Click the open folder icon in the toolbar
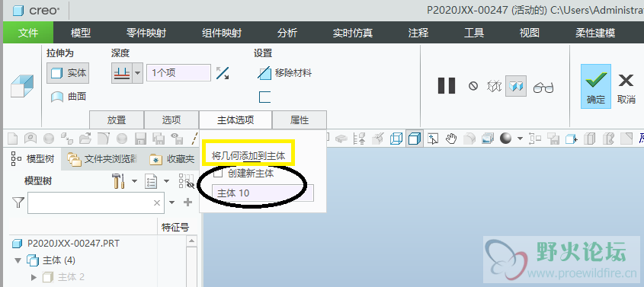 pos(85,139)
